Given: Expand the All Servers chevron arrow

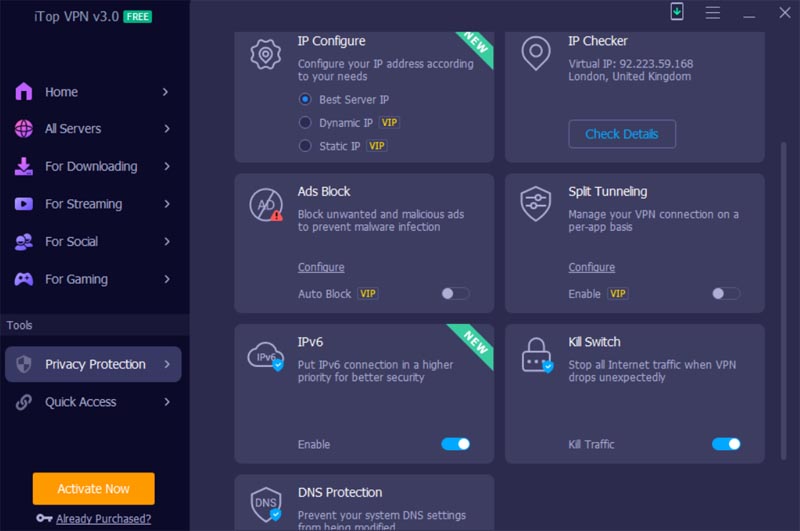Looking at the screenshot, I should [x=166, y=129].
